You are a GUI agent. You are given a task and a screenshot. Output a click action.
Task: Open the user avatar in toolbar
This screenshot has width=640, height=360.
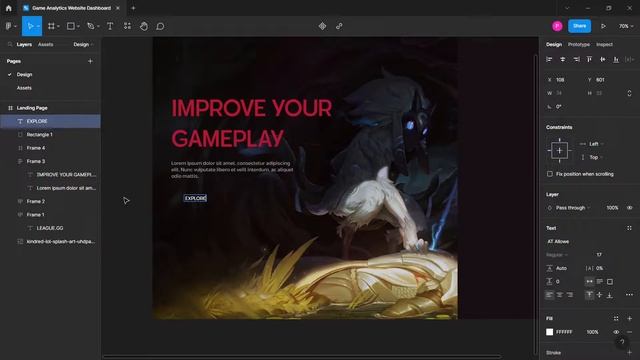coord(557,26)
